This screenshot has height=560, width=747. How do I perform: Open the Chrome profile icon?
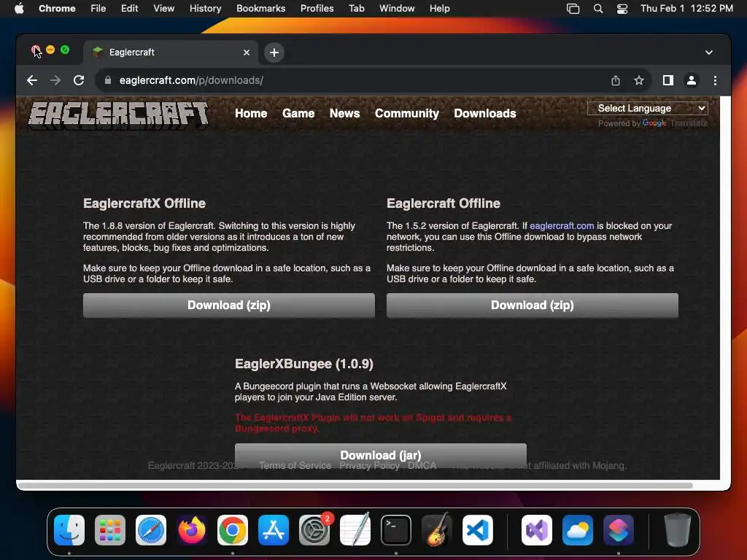tap(692, 80)
